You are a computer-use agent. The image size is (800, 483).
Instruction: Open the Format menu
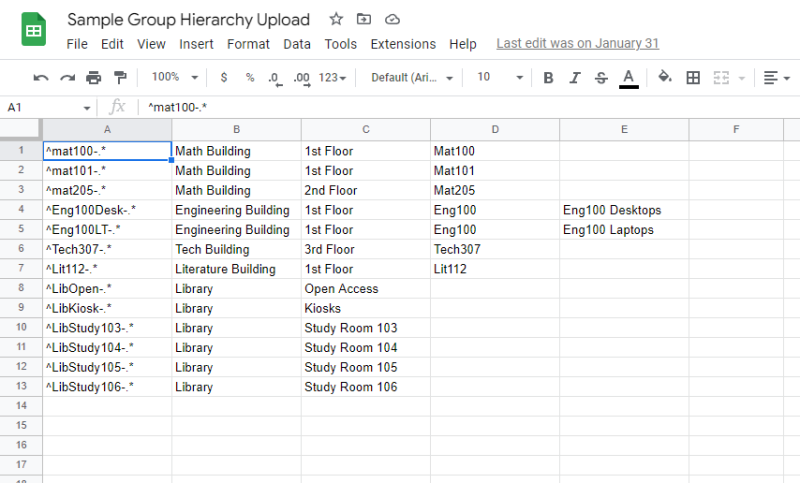[x=248, y=44]
